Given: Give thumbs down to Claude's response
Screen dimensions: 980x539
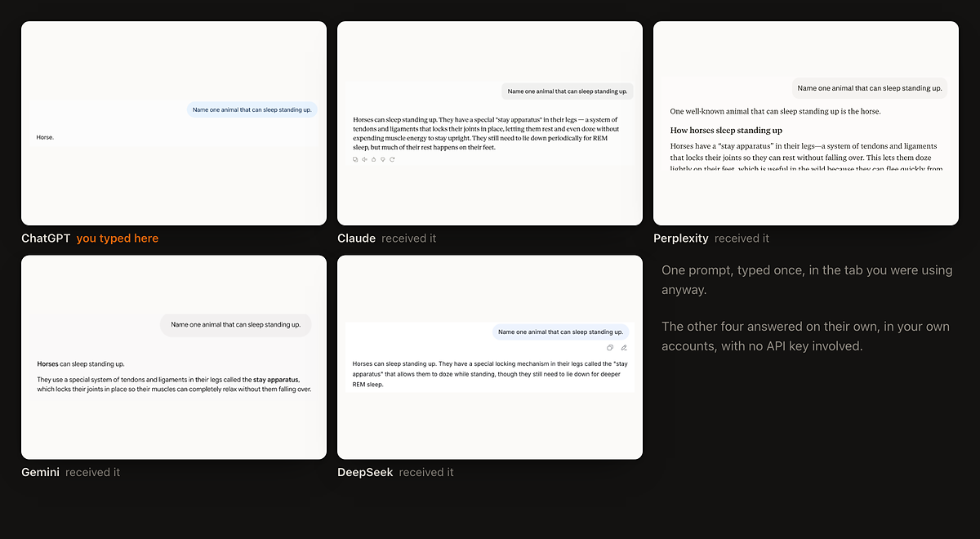Looking at the screenshot, I should click(x=383, y=159).
